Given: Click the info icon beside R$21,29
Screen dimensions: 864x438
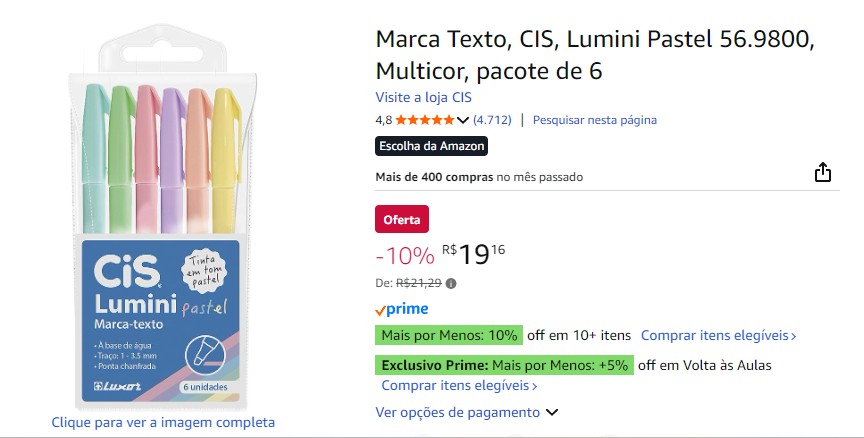Looking at the screenshot, I should point(451,283).
